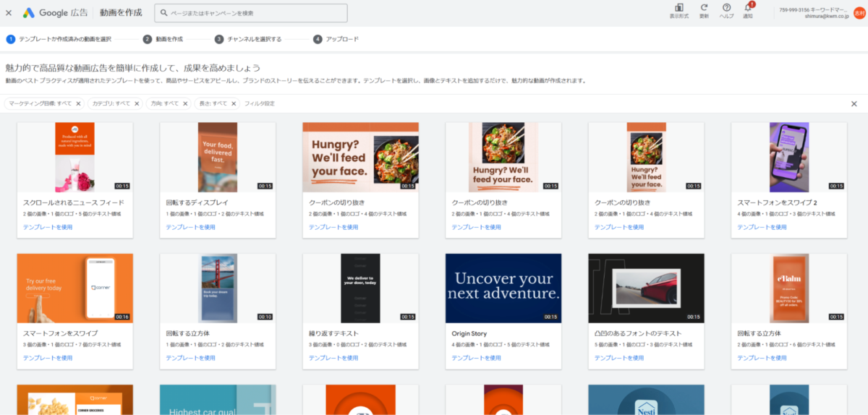Click the 動画を作成 page title
Image resolution: width=868 pixels, height=415 pixels.
point(120,13)
